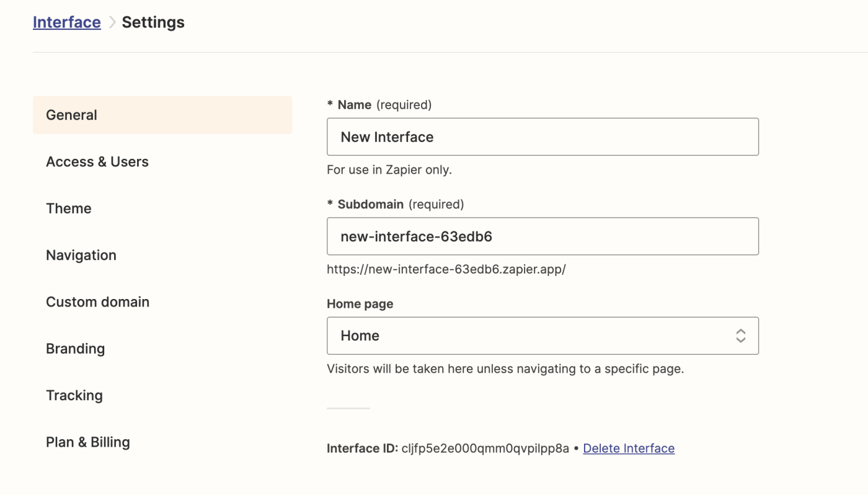Click the Interface ID value text

pyautogui.click(x=485, y=448)
